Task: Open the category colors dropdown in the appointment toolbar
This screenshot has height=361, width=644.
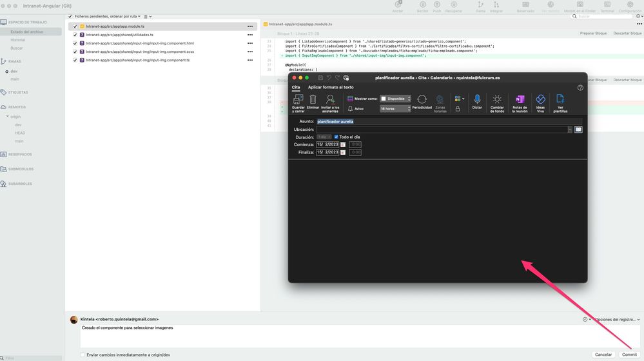Action: tap(460, 99)
